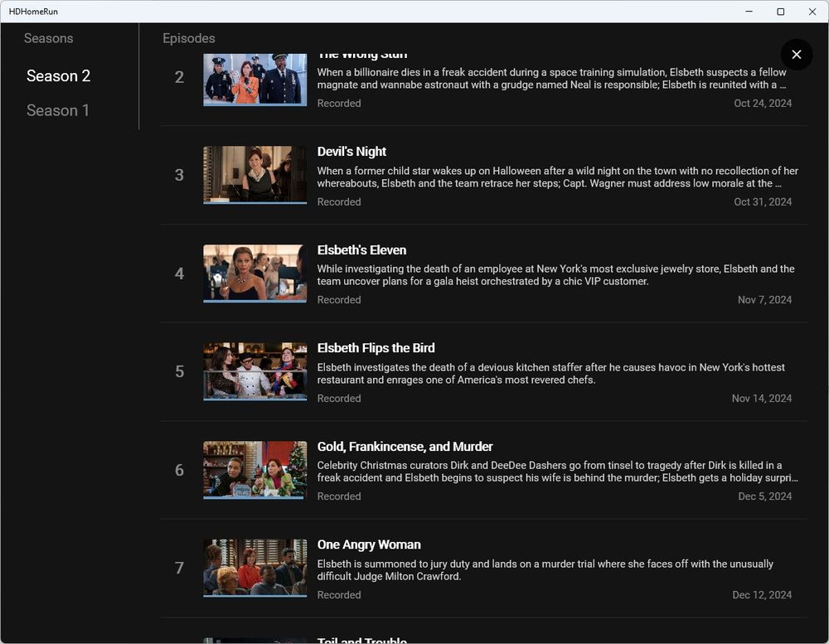
Task: Click the episode number 3
Action: tap(179, 175)
